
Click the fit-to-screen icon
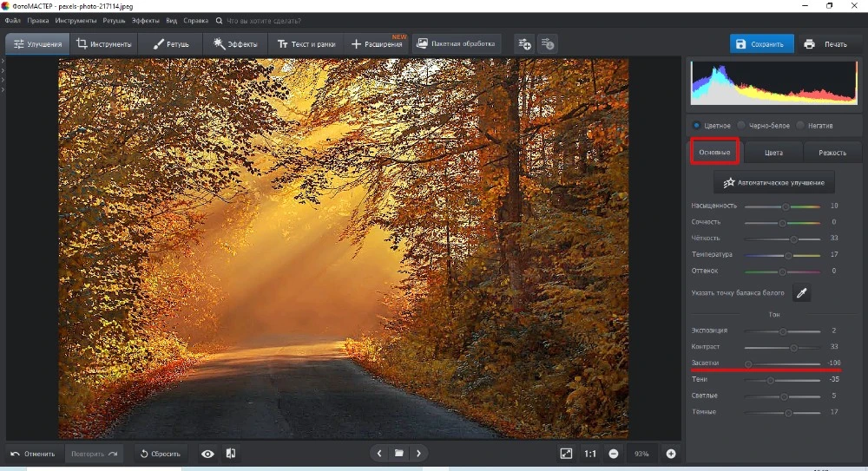pos(566,453)
